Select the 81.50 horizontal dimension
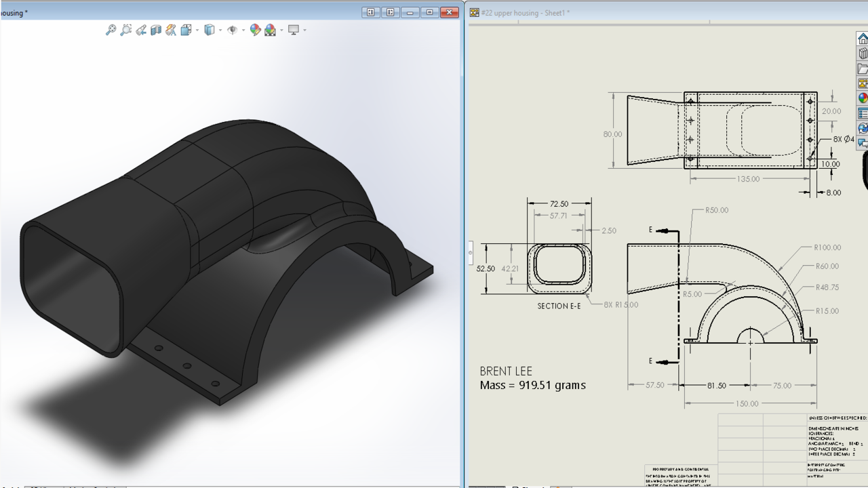This screenshot has height=488, width=868. click(716, 385)
